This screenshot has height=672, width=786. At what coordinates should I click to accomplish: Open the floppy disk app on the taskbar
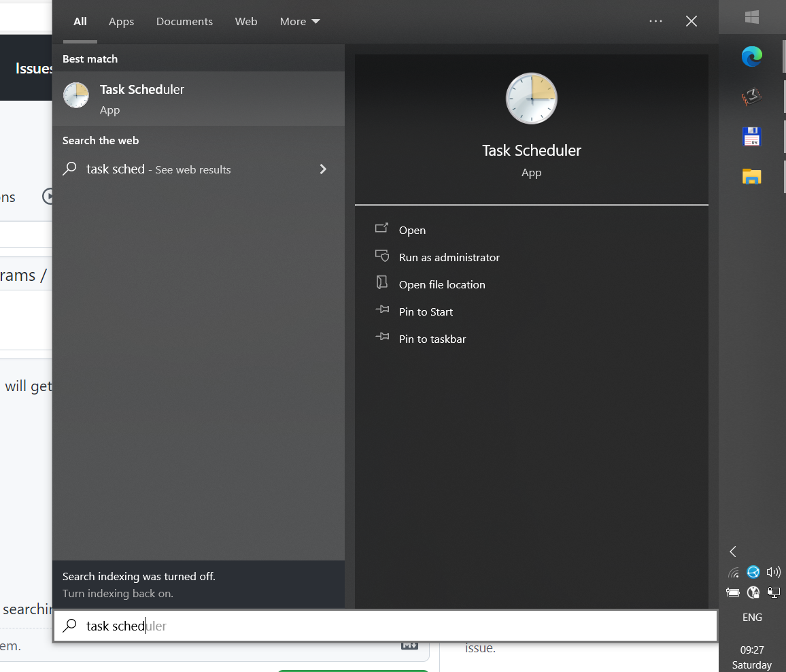[752, 137]
